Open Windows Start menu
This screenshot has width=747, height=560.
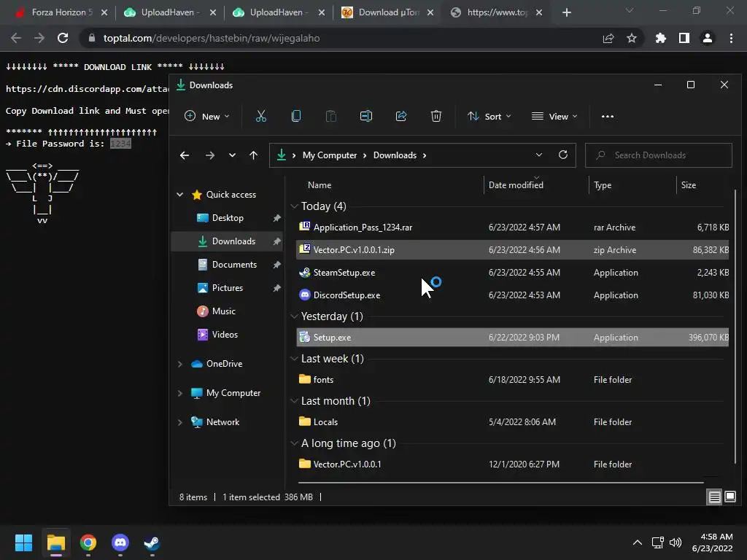tap(23, 542)
